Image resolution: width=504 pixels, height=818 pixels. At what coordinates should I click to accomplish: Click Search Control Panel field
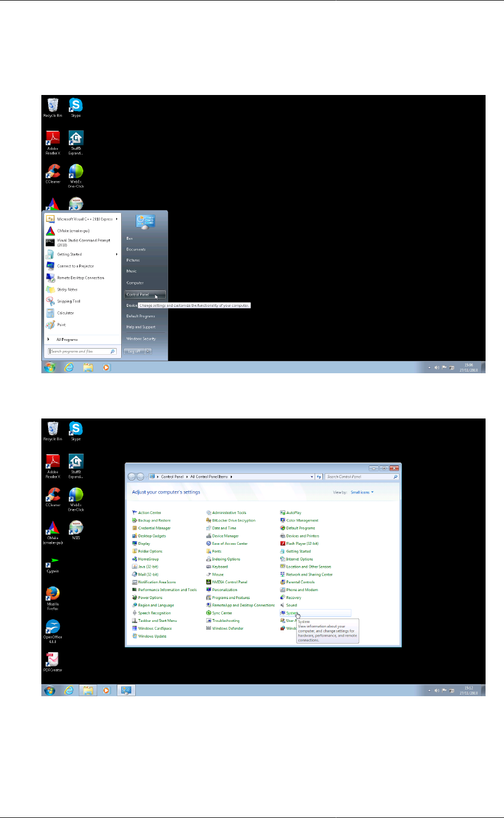(362, 477)
